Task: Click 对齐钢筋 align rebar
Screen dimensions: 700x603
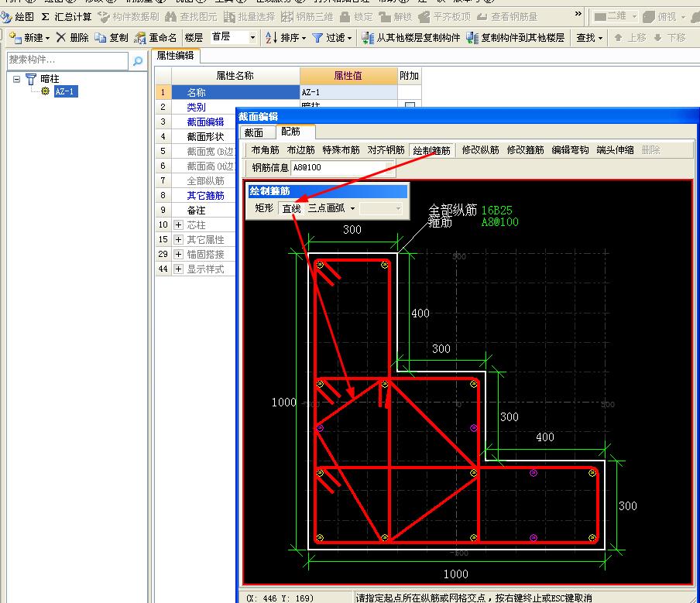Action: [386, 150]
